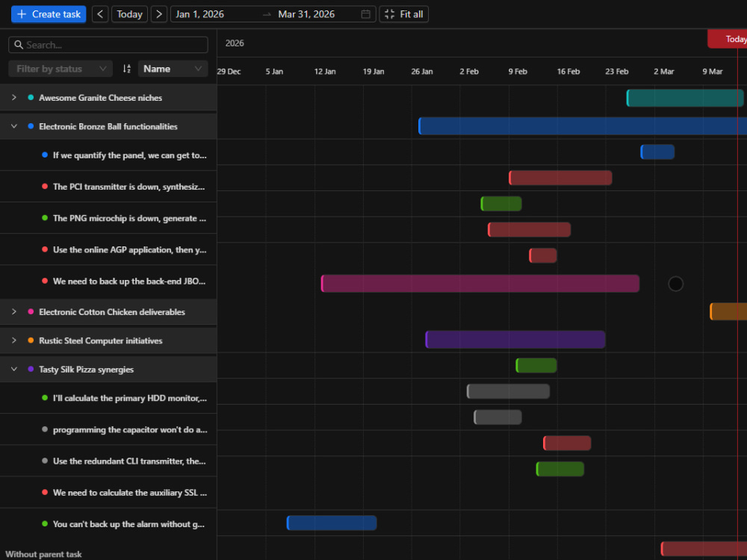The image size is (747, 560).
Task: Click the red Today marker label
Action: pos(728,39)
